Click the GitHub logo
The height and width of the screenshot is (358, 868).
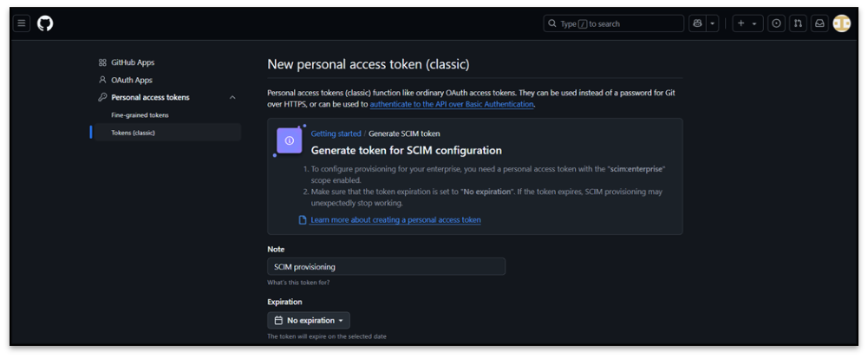point(45,23)
